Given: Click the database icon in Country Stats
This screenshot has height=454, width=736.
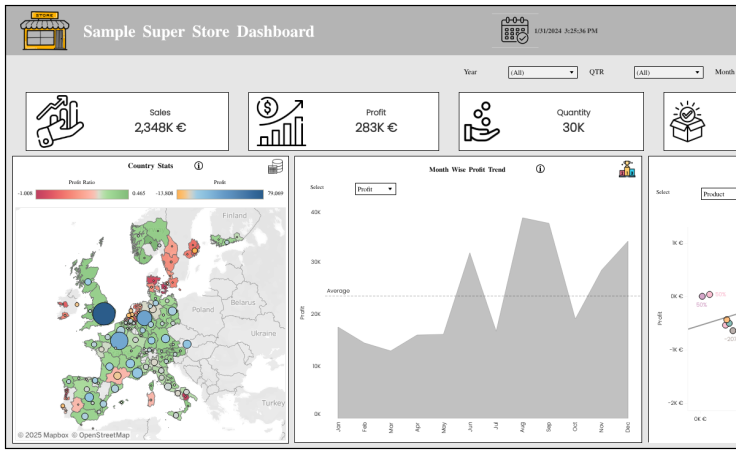Looking at the screenshot, I should [x=274, y=168].
